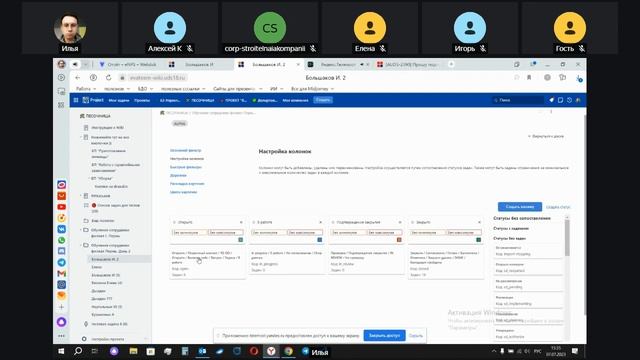Open the WhatsApp shortcut in browser sidebar

(62, 240)
